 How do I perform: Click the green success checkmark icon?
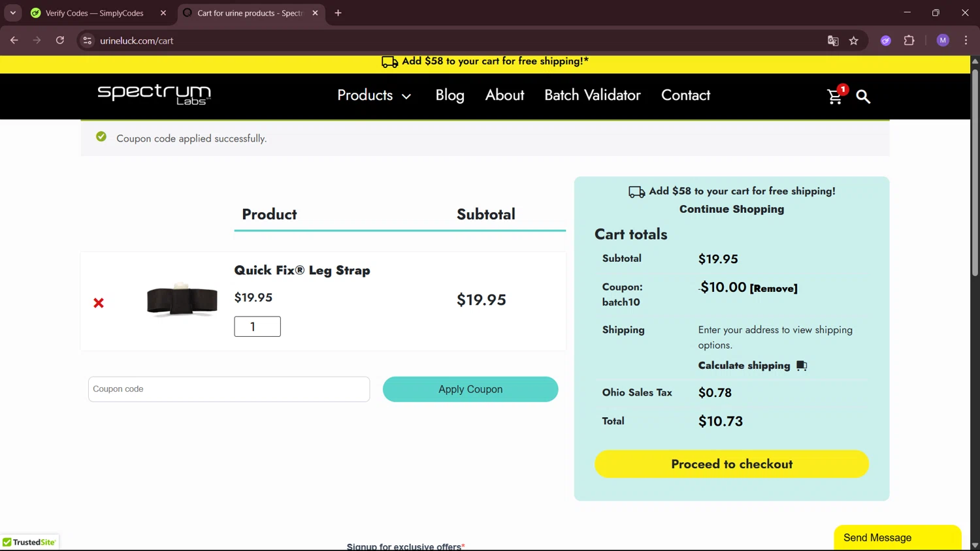point(101,136)
